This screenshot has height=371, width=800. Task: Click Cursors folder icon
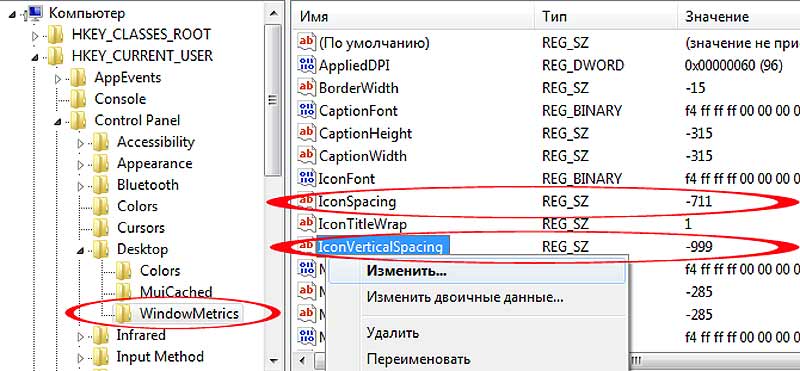(x=101, y=228)
